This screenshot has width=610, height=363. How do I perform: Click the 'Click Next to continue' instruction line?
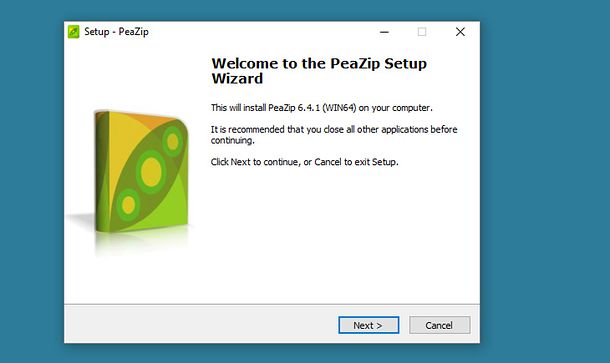tap(305, 162)
